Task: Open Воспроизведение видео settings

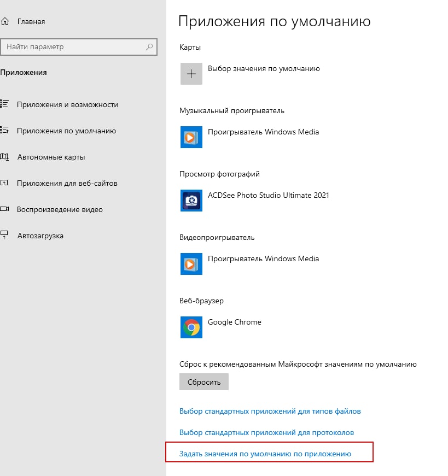Action: [x=60, y=209]
